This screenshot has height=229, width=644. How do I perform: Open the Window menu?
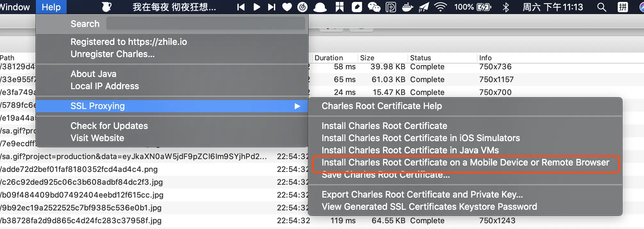coord(15,7)
